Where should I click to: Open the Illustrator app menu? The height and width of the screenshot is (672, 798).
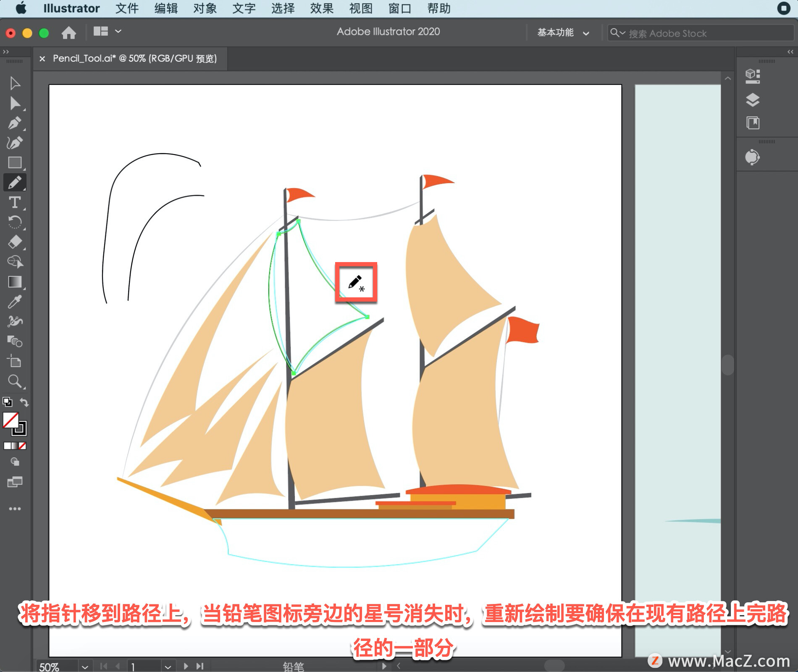coord(71,8)
